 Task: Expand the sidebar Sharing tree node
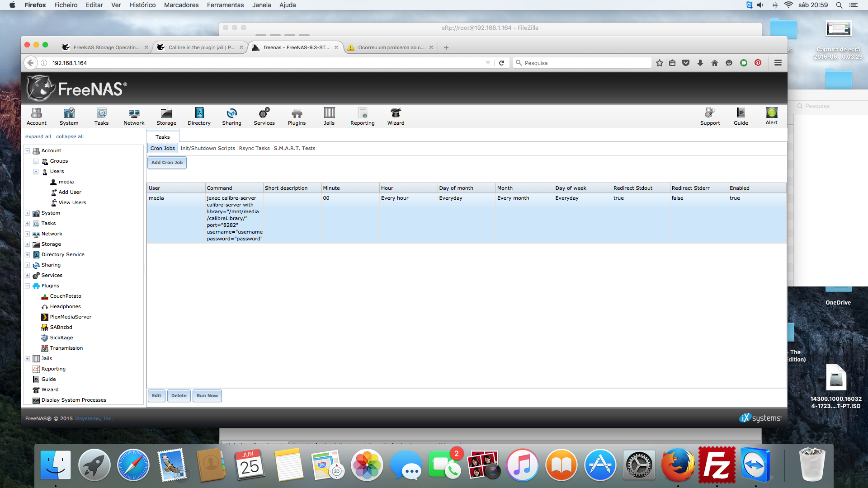(27, 265)
